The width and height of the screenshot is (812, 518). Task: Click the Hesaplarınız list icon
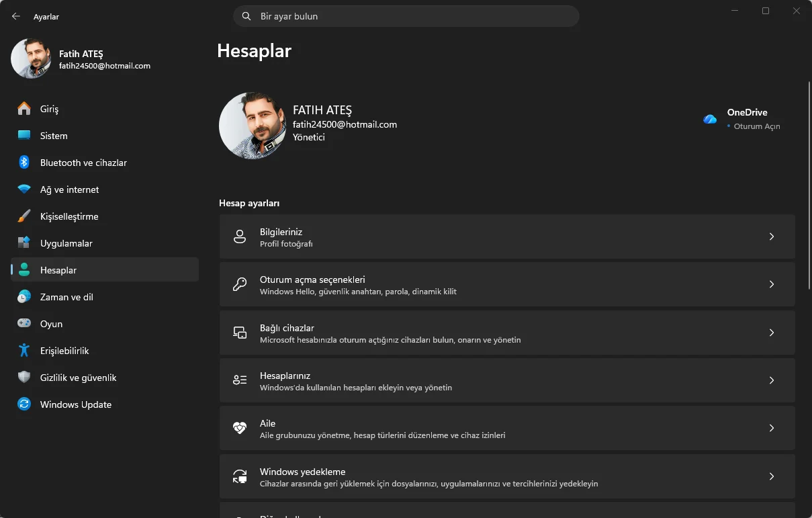[x=240, y=380]
